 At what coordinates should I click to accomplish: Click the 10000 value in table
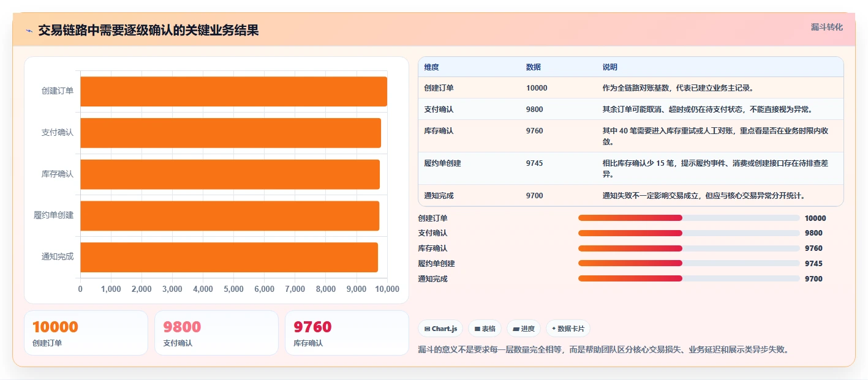click(537, 88)
